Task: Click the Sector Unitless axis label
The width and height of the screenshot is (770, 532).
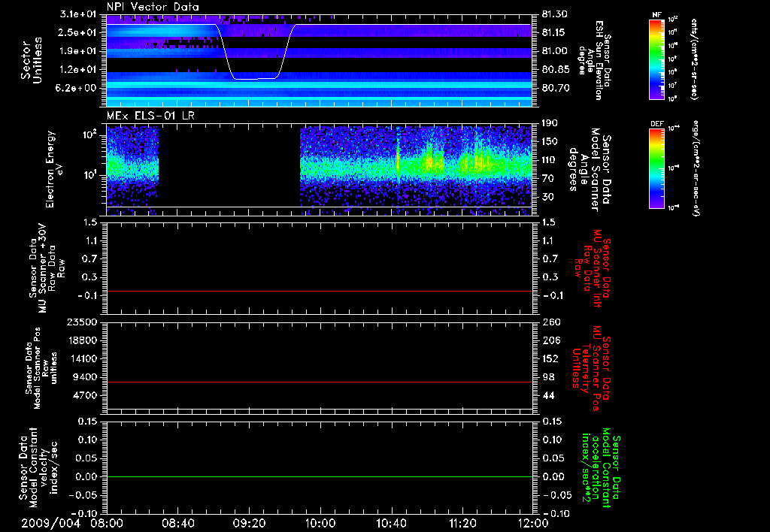Action: coord(31,60)
